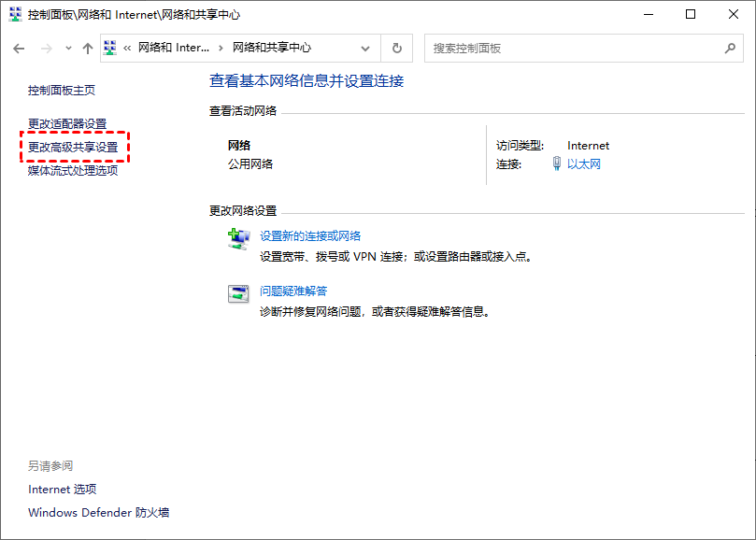
Task: Open 媒体流式处理选项 link
Action: tap(73, 170)
